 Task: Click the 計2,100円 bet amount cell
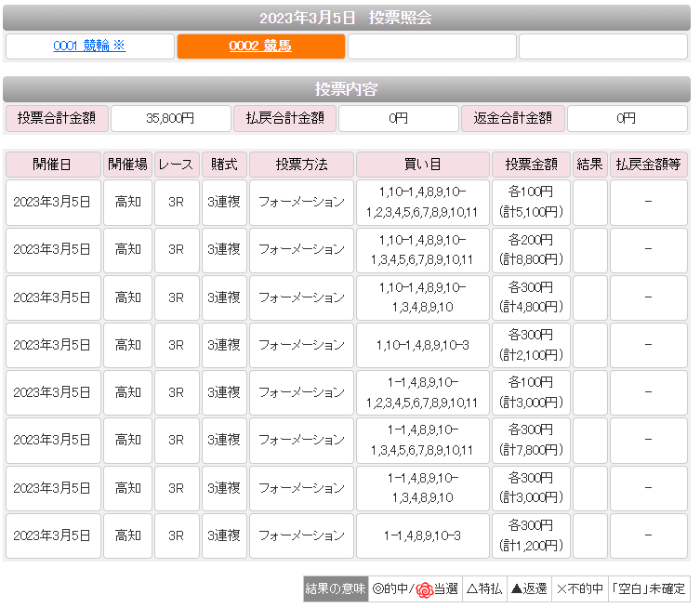(x=531, y=345)
